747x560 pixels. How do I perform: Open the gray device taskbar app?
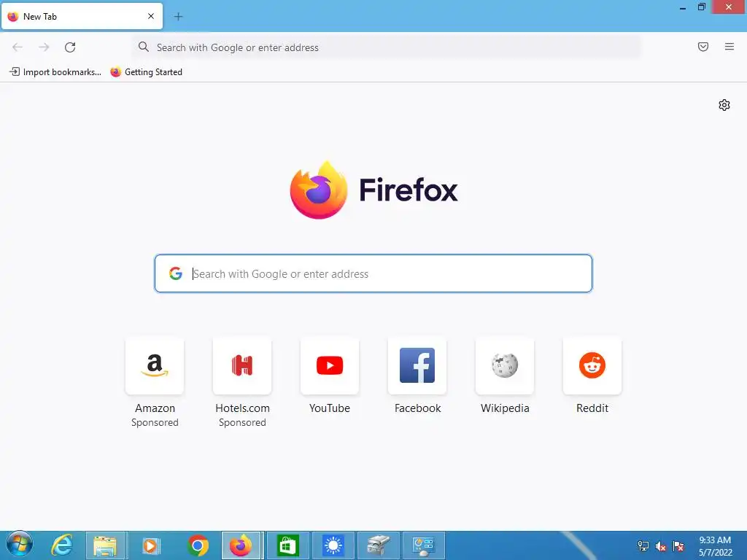(379, 545)
